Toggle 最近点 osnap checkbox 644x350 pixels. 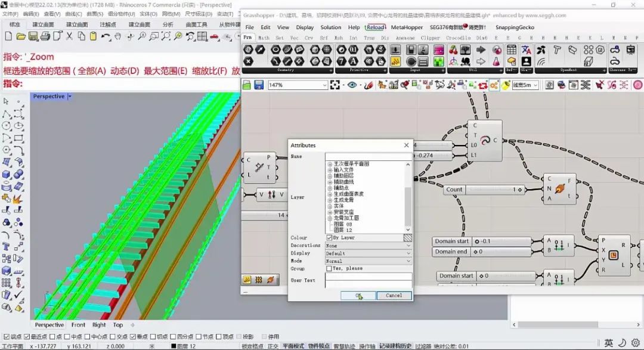(27, 336)
